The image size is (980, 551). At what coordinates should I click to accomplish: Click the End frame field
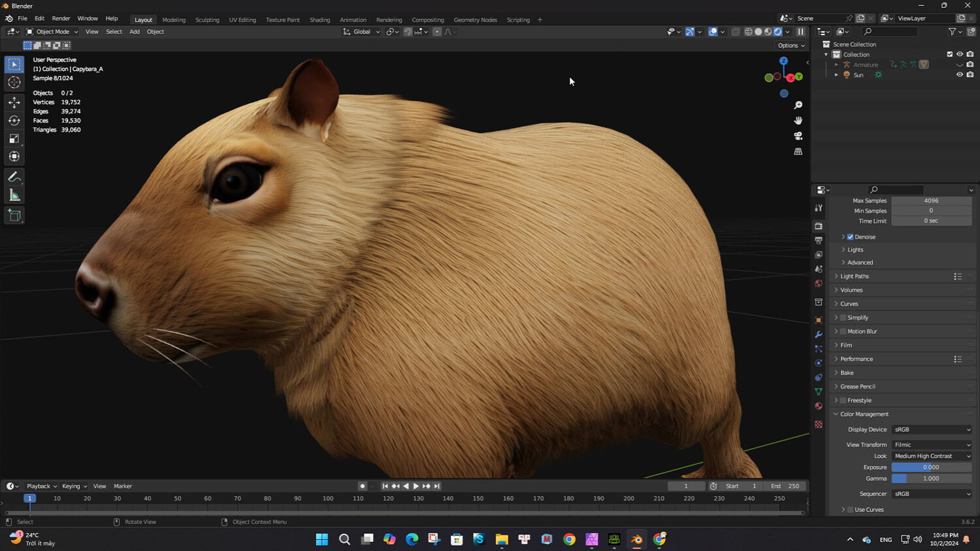(785, 486)
